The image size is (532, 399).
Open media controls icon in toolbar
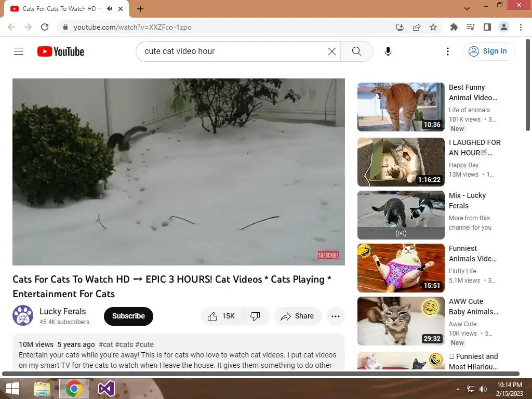[x=470, y=27]
